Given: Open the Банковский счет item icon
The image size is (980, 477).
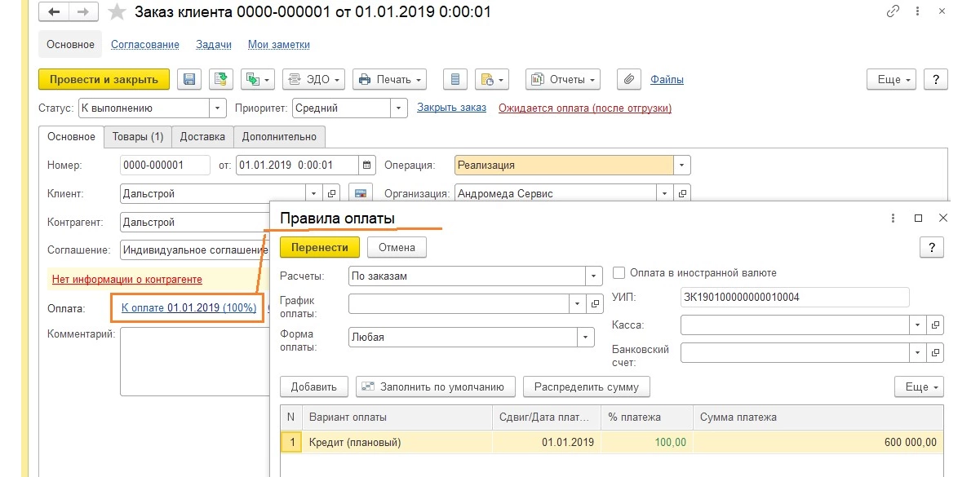Looking at the screenshot, I should pyautogui.click(x=936, y=352).
